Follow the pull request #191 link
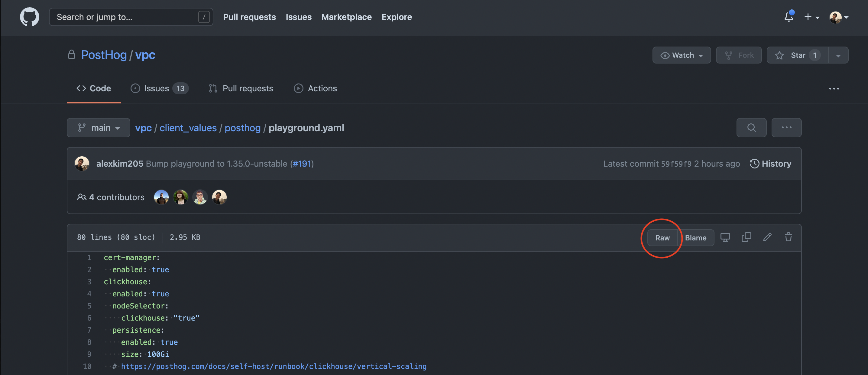The width and height of the screenshot is (868, 375). tap(302, 164)
